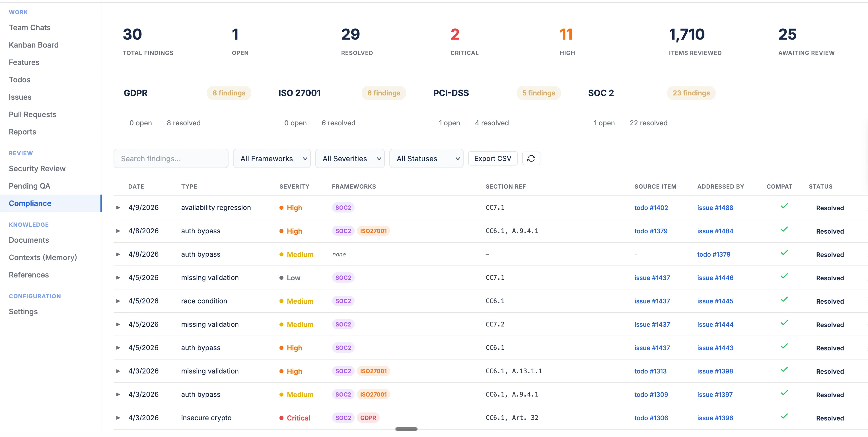The height and width of the screenshot is (437, 868).
Task: Open Issues from the sidebar
Action: (x=20, y=97)
